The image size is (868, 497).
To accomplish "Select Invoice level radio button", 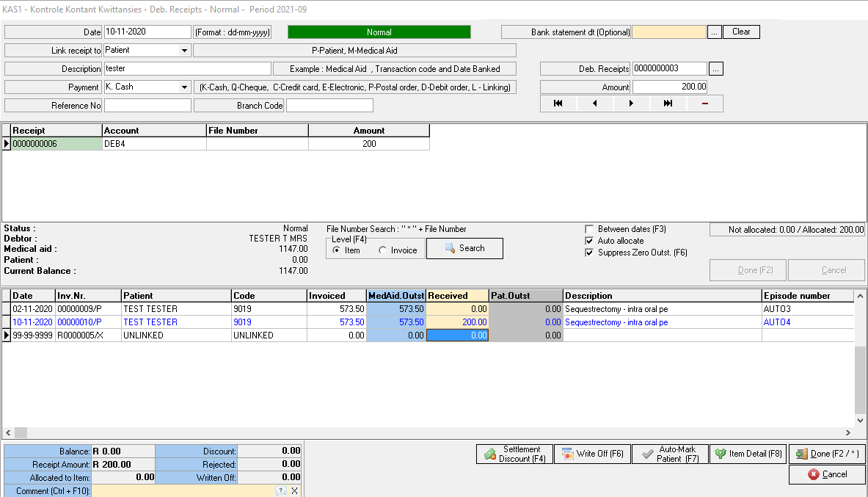I will 383,250.
